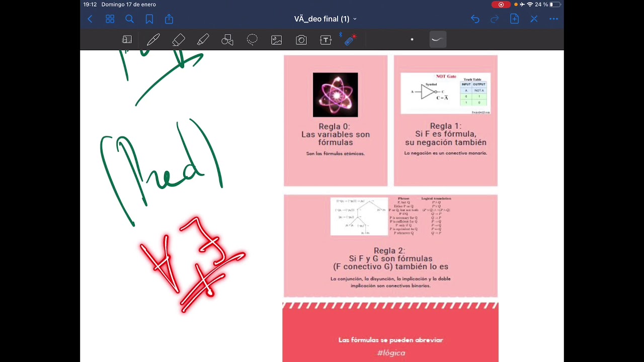Select the Lasso tool

point(252,40)
